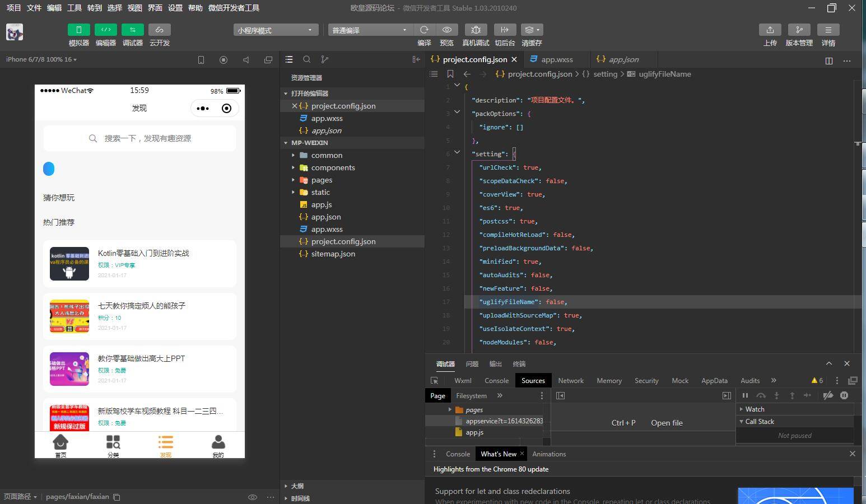The height and width of the screenshot is (504, 866).
Task: Click the compile refresh (编译) icon
Action: [x=424, y=30]
